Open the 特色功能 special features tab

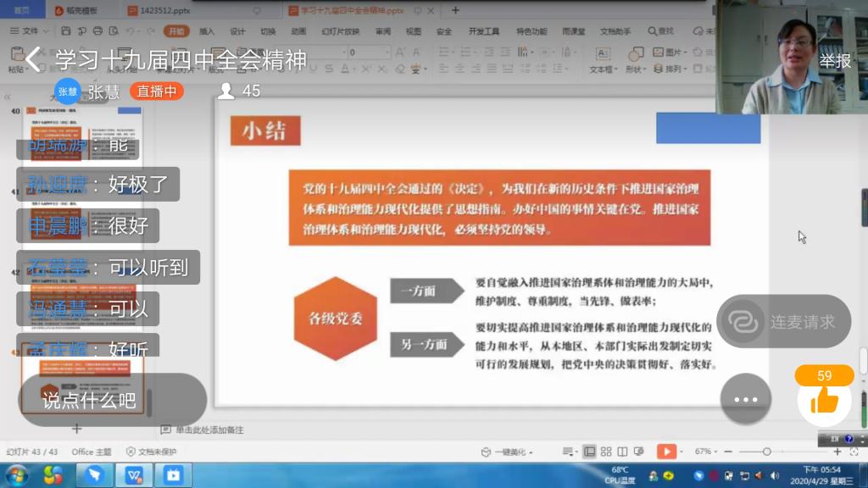pyautogui.click(x=532, y=31)
